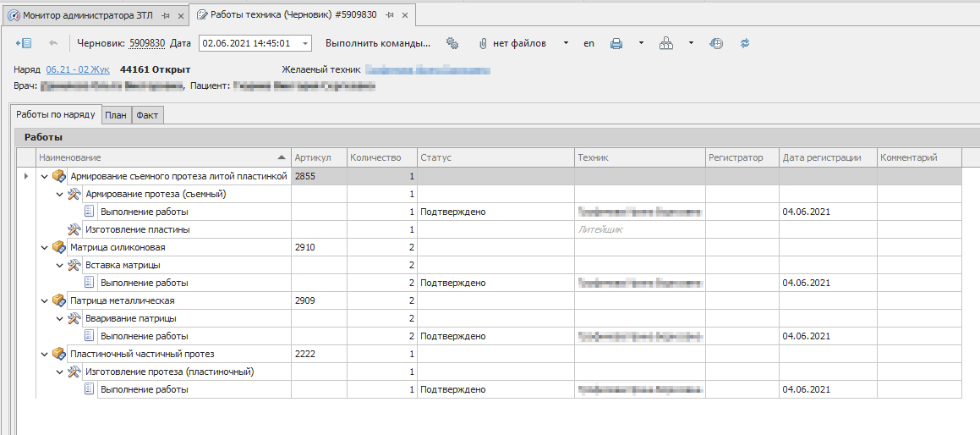This screenshot has width=980, height=435.
Task: Click the paperclip attachments icon
Action: coord(483,43)
